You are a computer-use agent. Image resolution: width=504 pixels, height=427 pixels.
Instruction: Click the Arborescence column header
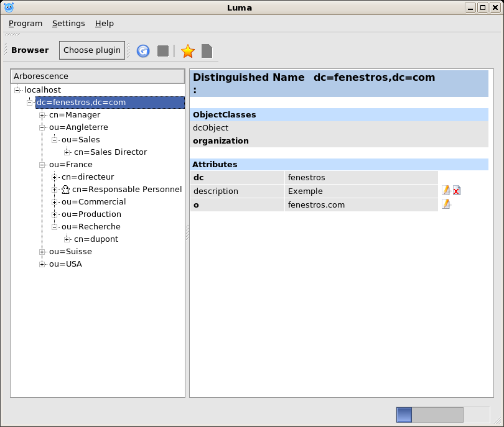[x=98, y=76]
